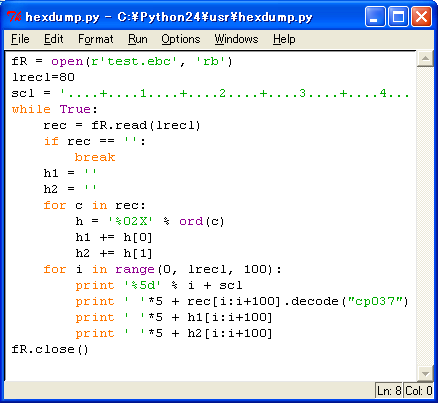The image size is (438, 403).
Task: Open the Windows menu
Action: pos(236,39)
